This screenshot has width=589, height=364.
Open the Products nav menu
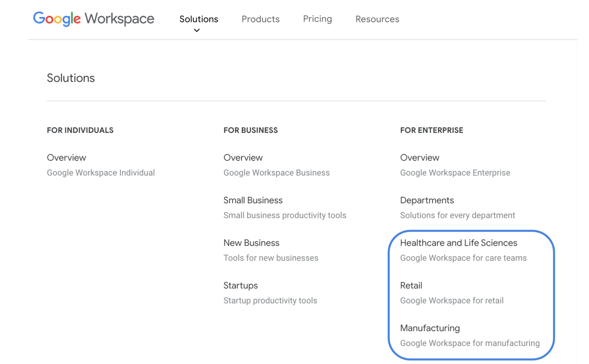[x=260, y=19]
